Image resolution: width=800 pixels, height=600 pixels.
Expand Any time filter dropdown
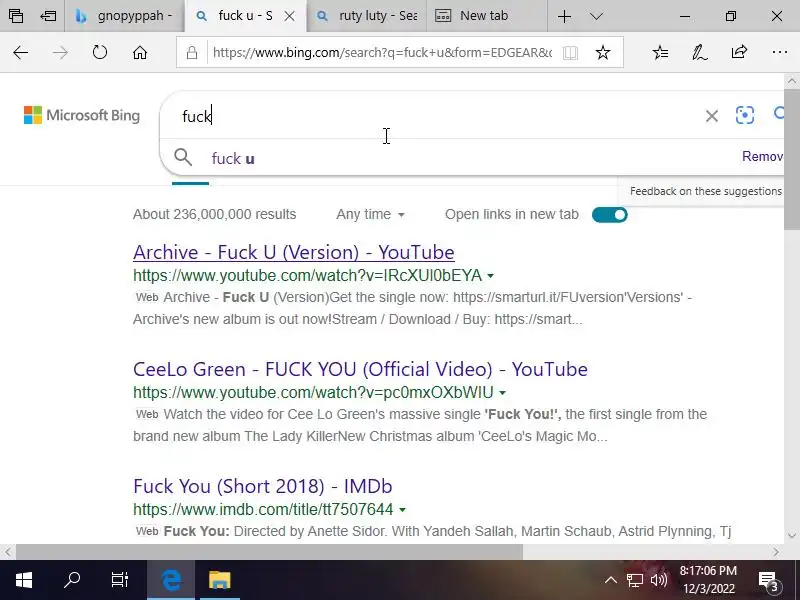pos(370,214)
